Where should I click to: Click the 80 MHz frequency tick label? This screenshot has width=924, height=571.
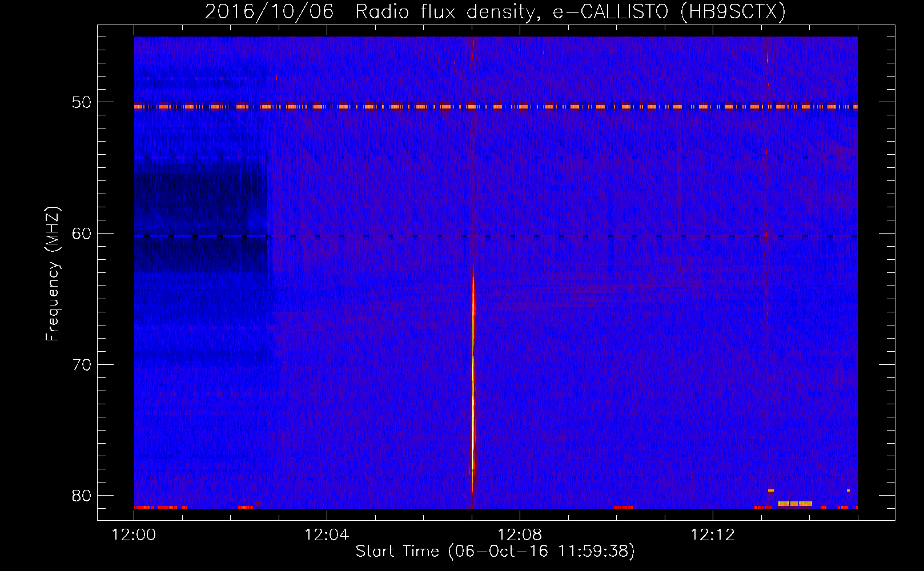(x=82, y=496)
